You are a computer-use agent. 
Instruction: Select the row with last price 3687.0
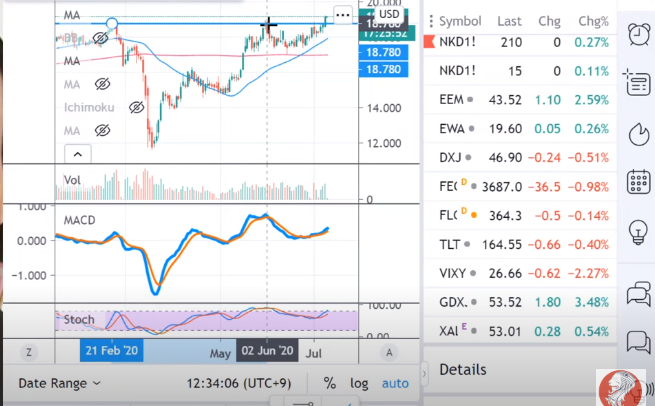[x=520, y=186]
